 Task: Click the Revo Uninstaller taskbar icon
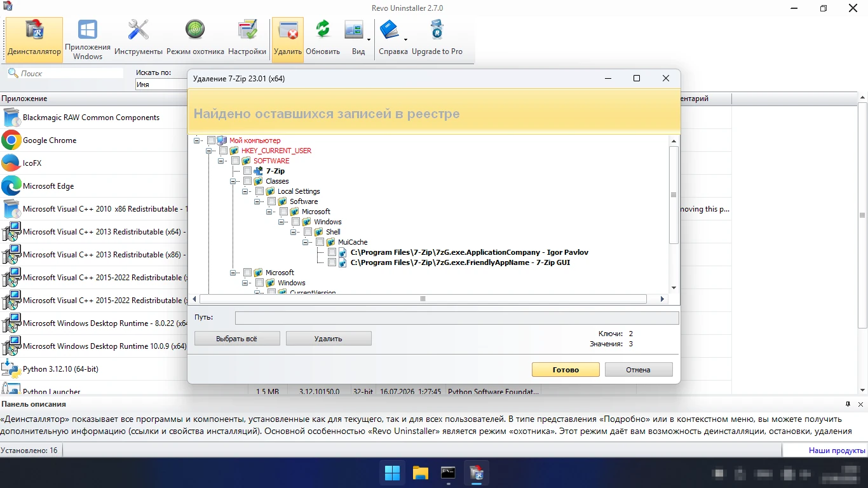[477, 473]
